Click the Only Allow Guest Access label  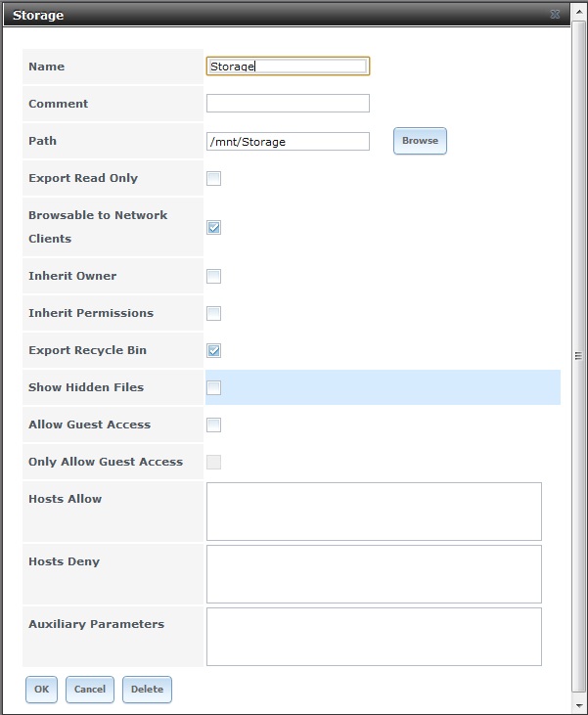106,462
